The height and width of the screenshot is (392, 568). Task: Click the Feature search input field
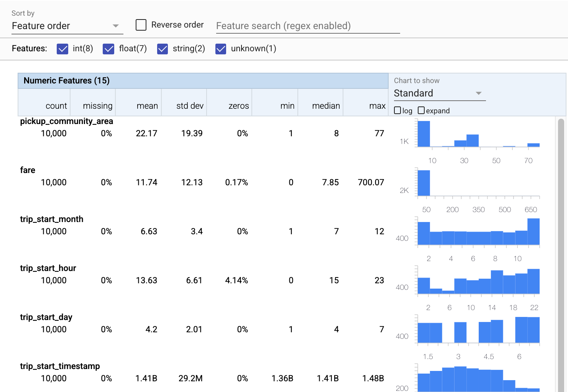tap(307, 26)
